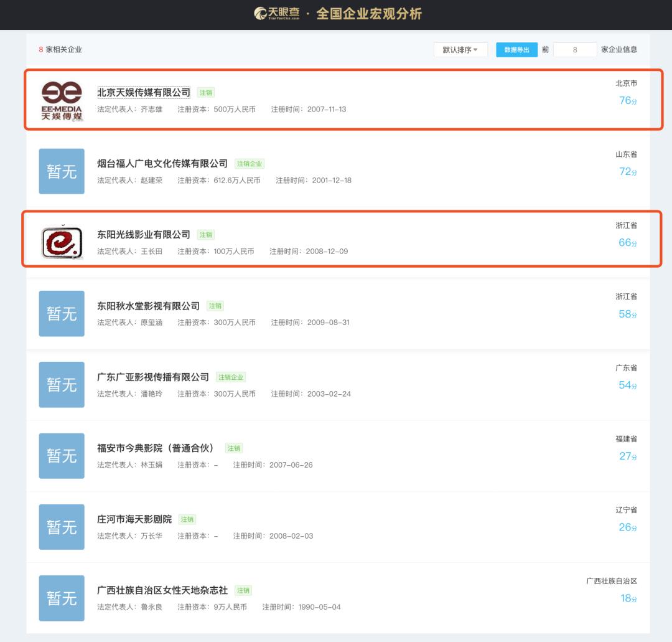Image resolution: width=672 pixels, height=642 pixels.
Task: Click the 76分 score
Action: (x=628, y=101)
